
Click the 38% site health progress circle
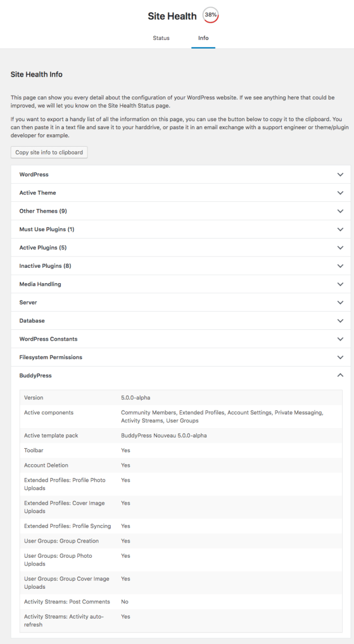coord(211,16)
